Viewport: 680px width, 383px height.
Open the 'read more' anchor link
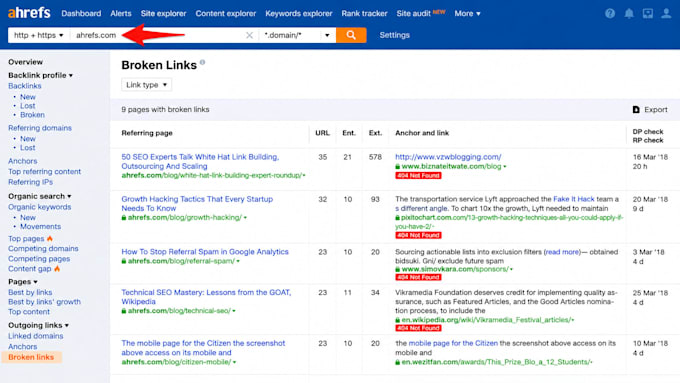pyautogui.click(x=562, y=252)
